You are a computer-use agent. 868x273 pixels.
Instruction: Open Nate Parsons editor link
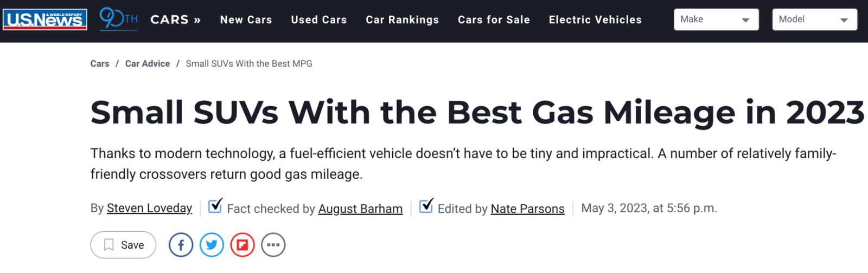(x=527, y=209)
